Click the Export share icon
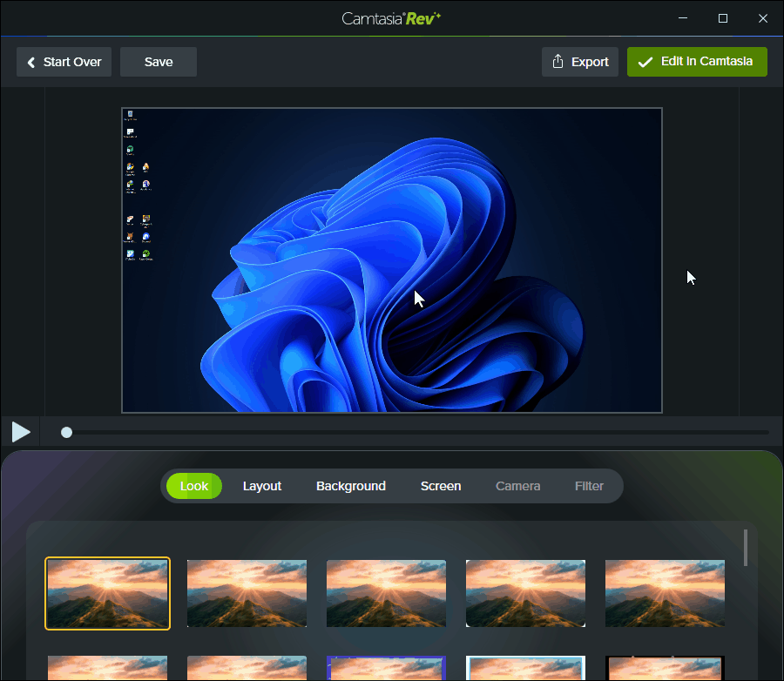The width and height of the screenshot is (784, 681). pos(558,62)
